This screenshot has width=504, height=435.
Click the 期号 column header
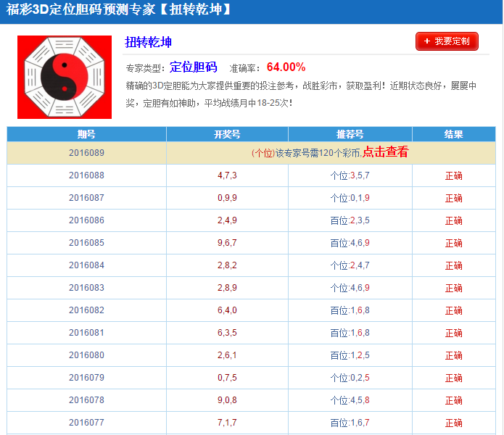86,134
